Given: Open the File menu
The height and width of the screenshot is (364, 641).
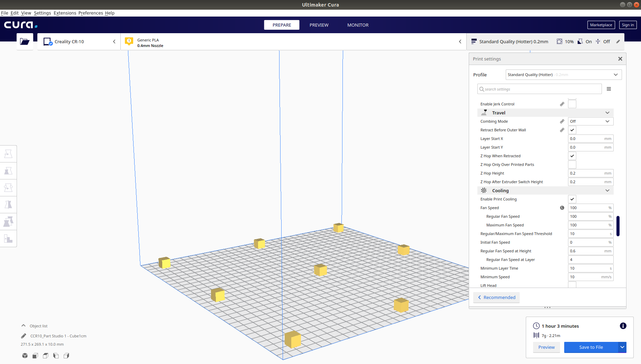Looking at the screenshot, I should click(4, 13).
